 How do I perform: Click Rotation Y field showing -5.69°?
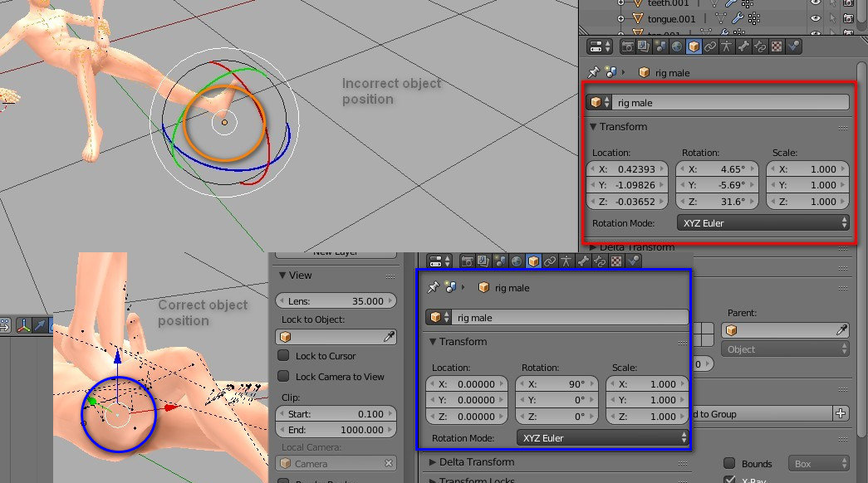pyautogui.click(x=717, y=185)
